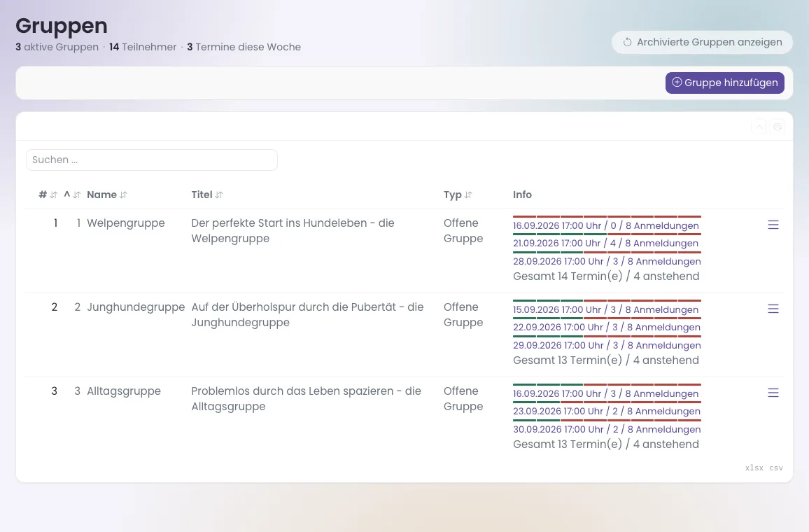Screen dimensions: 809x532
Task: Open the 30.09.2026 17:00 Uhr appointment
Action: [x=607, y=430]
